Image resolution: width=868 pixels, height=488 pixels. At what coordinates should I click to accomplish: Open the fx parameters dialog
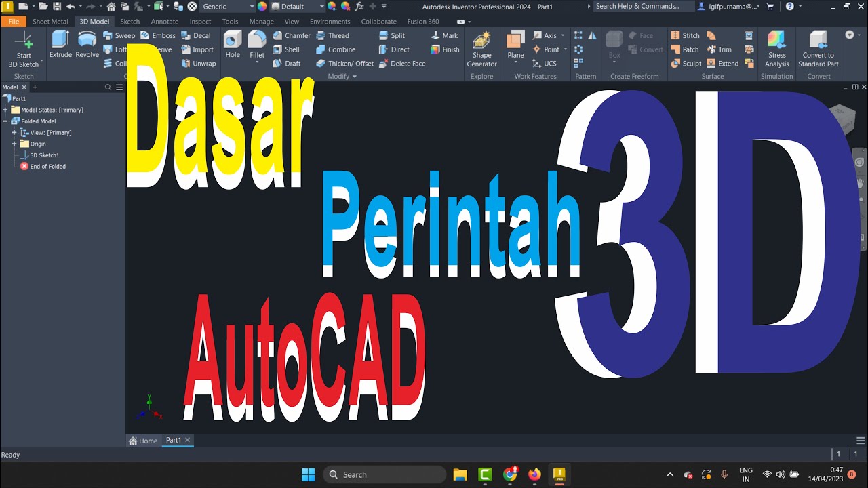coord(359,6)
